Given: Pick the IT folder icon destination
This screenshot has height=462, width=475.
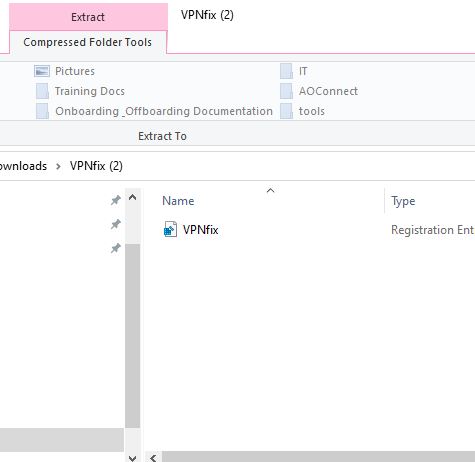Looking at the screenshot, I should [286, 71].
